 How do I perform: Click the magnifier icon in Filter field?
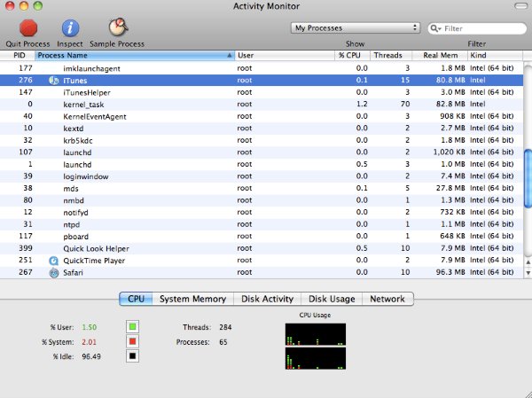point(435,28)
